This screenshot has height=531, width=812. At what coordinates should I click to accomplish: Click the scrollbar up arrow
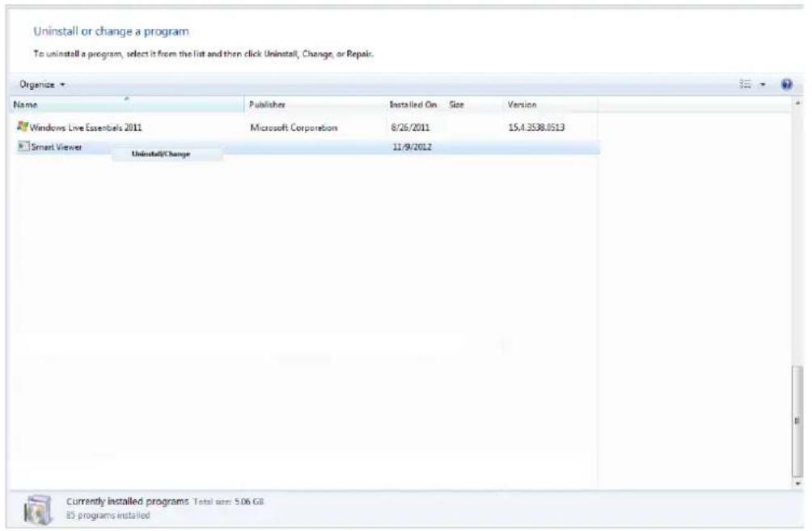point(797,104)
